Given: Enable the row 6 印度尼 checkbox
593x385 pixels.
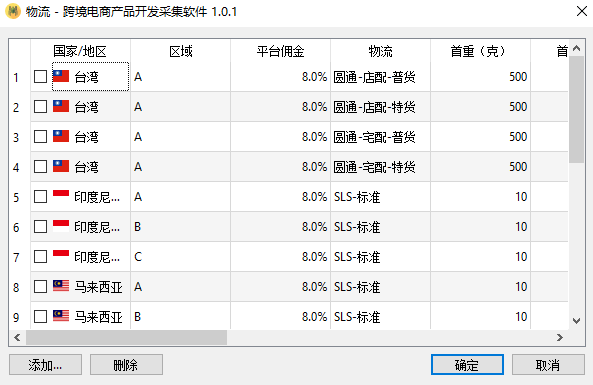Looking at the screenshot, I should click(x=40, y=227).
